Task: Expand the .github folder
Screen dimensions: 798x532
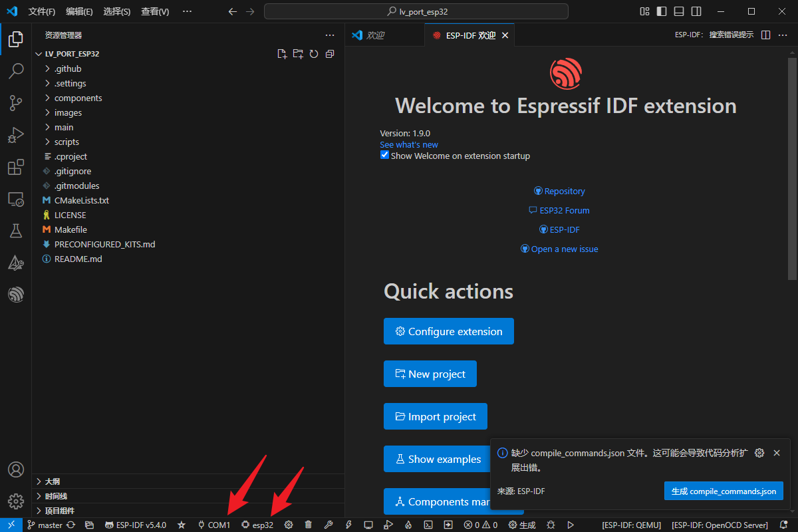Action: [x=188, y=68]
